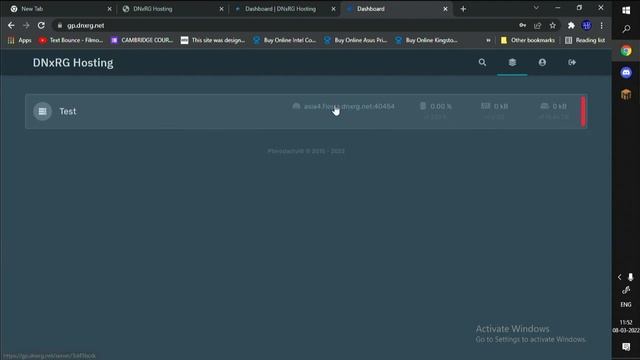
Task: Open Buy Online Kingsto bookmark
Action: 427,40
